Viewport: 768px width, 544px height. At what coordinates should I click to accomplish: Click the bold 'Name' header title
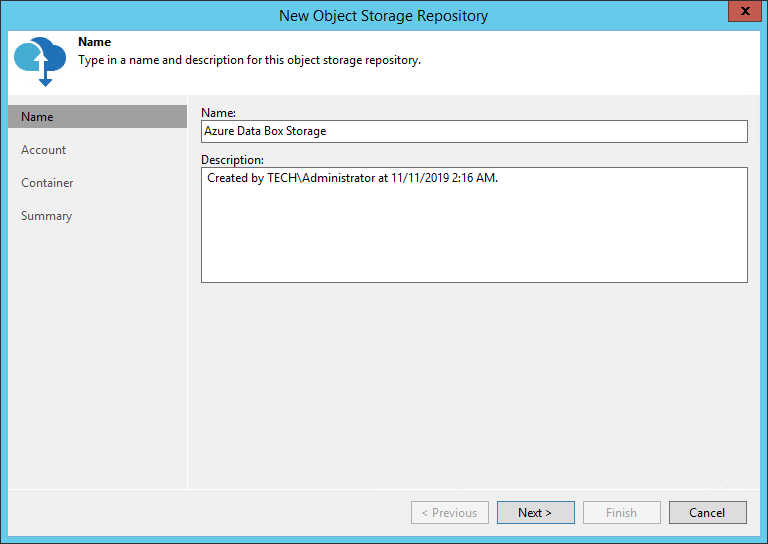tap(94, 43)
